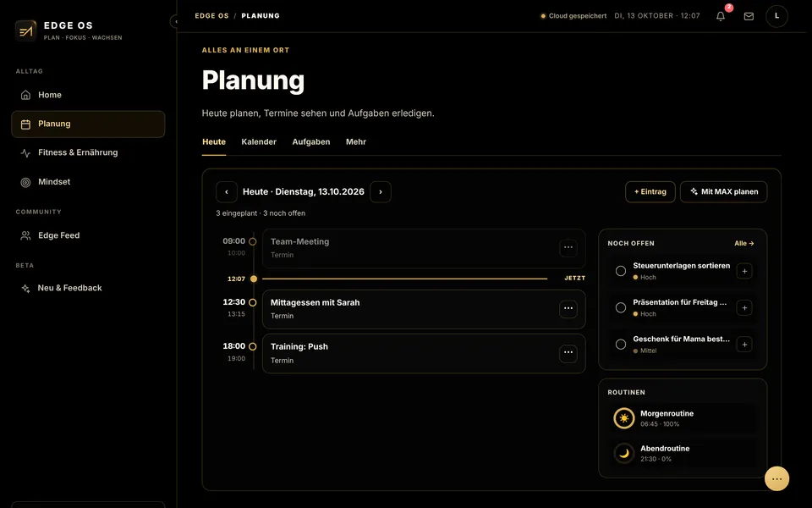Open Fitness & Ernährung in the sidebar
Screen dimensions: 812x508
(88, 153)
